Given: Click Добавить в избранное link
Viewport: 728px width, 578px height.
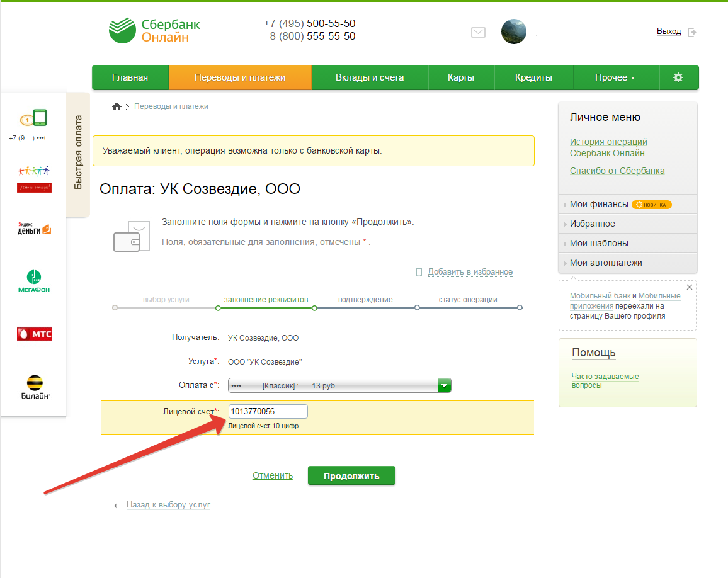Looking at the screenshot, I should click(470, 272).
